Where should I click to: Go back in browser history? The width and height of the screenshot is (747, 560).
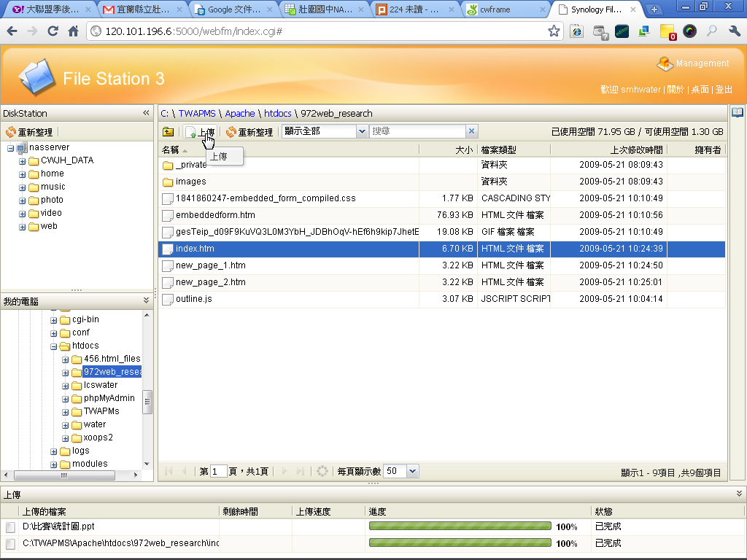[12, 31]
